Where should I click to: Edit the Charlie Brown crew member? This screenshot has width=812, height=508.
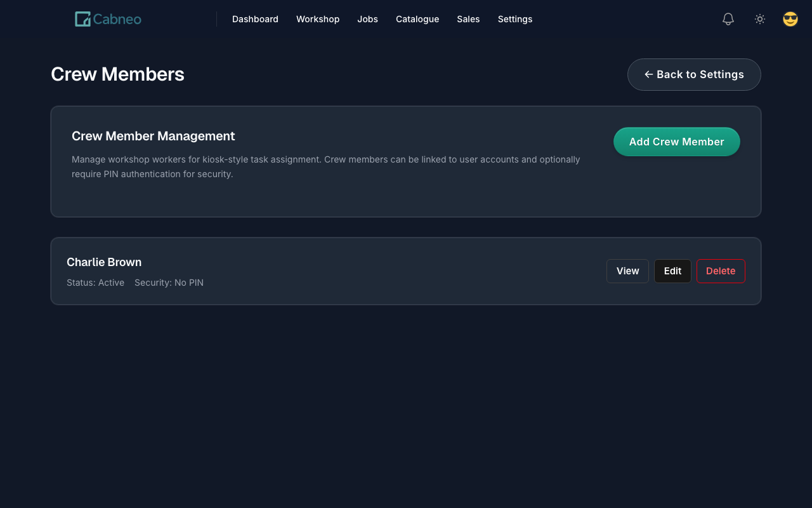click(x=672, y=271)
